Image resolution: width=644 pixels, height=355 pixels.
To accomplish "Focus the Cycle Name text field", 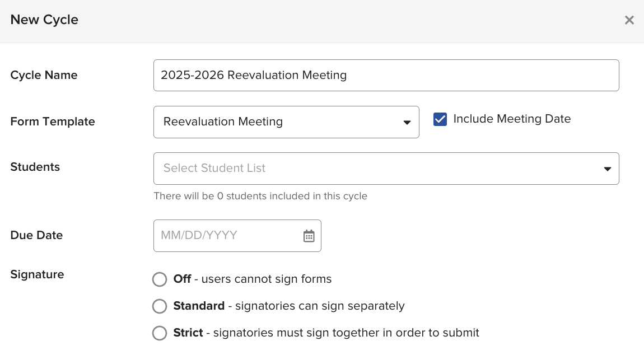I will click(386, 75).
